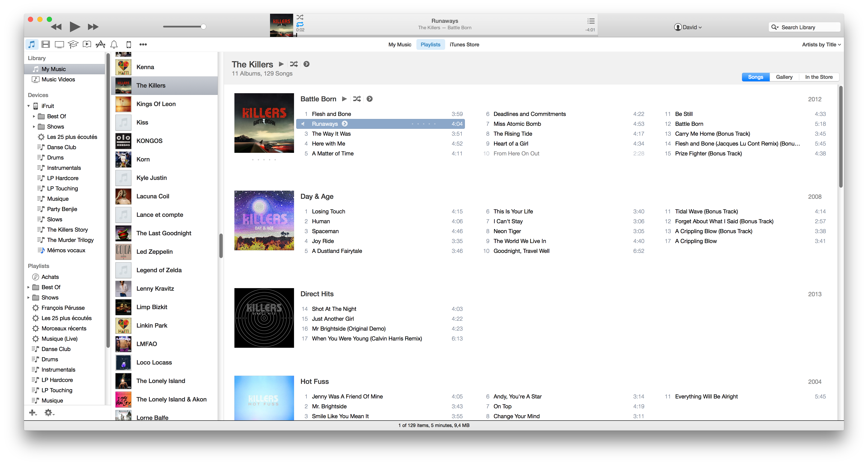Select the Music library icon
Image resolution: width=868 pixels, height=465 pixels.
[31, 44]
